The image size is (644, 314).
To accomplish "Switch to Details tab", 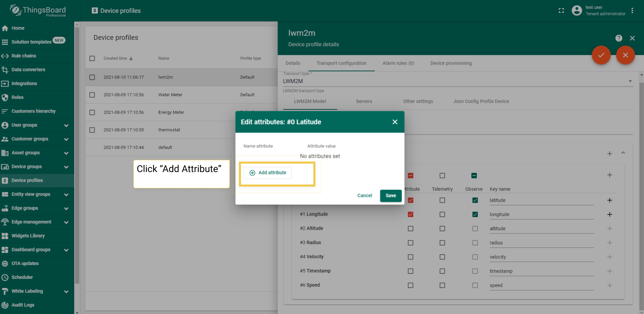I will [293, 63].
